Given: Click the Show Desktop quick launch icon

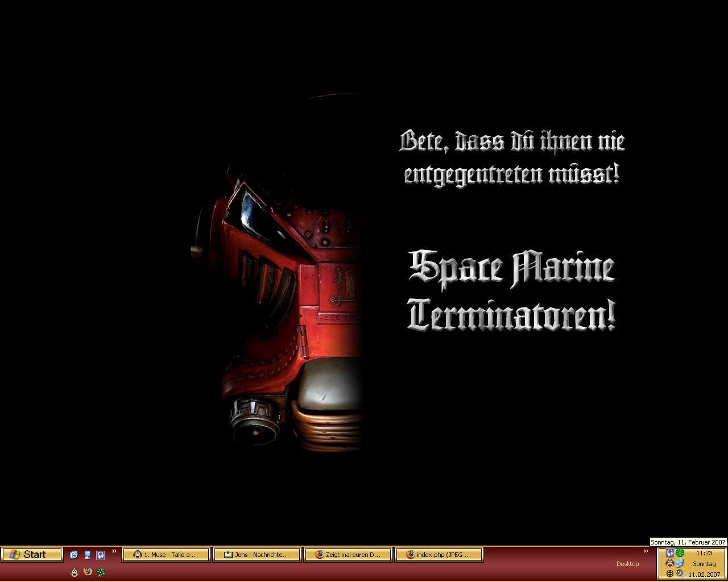Looking at the screenshot, I should click(74, 555).
